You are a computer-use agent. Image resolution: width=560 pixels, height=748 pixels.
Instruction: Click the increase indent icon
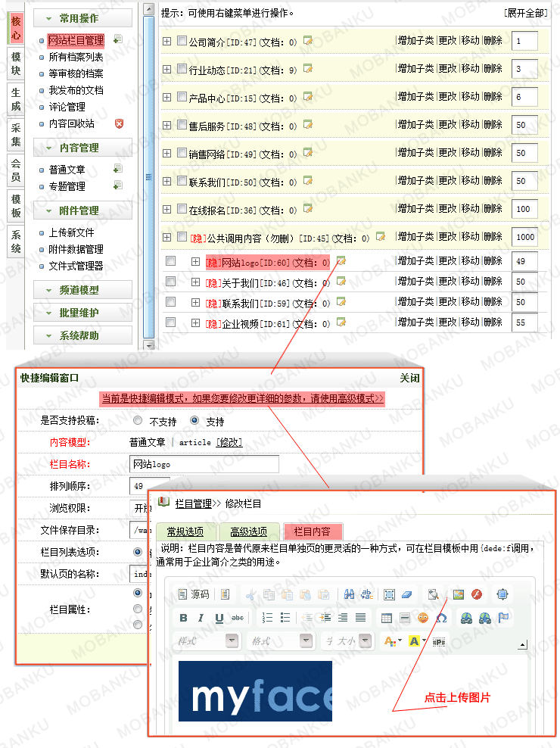[x=325, y=618]
